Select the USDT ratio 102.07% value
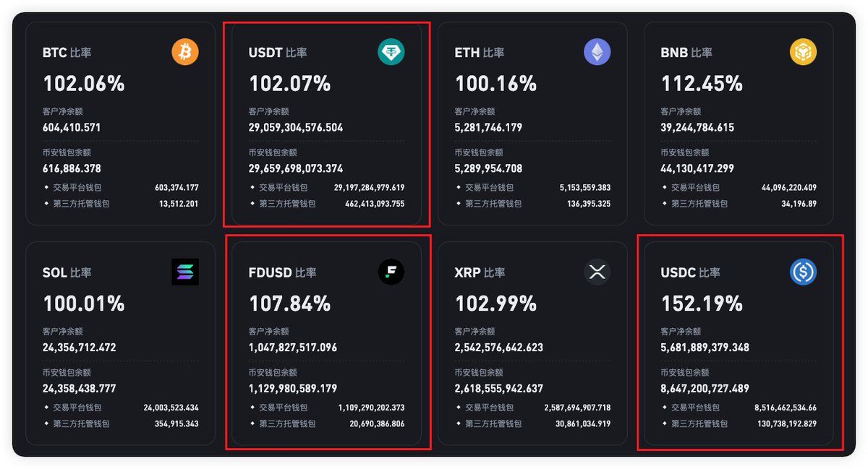The image size is (868, 469). pyautogui.click(x=290, y=84)
